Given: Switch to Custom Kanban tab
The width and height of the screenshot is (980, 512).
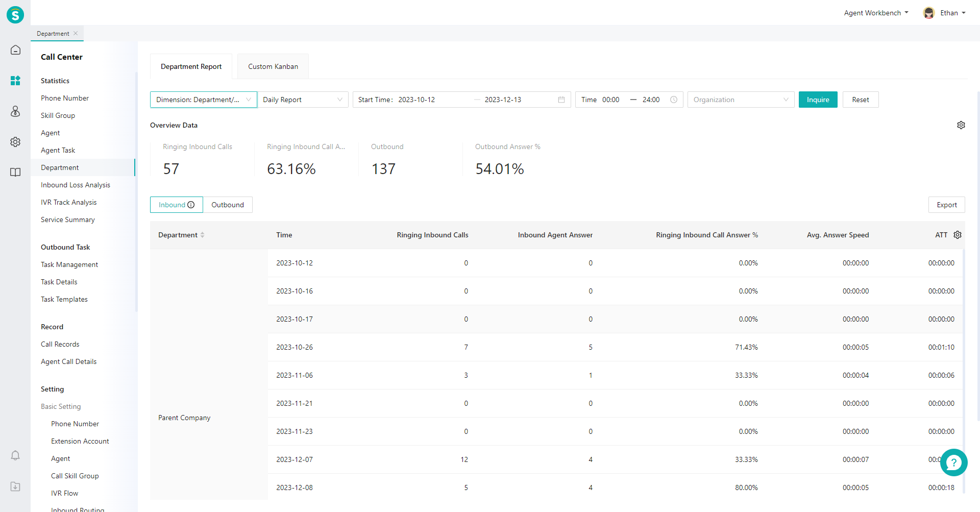Looking at the screenshot, I should [x=273, y=66].
